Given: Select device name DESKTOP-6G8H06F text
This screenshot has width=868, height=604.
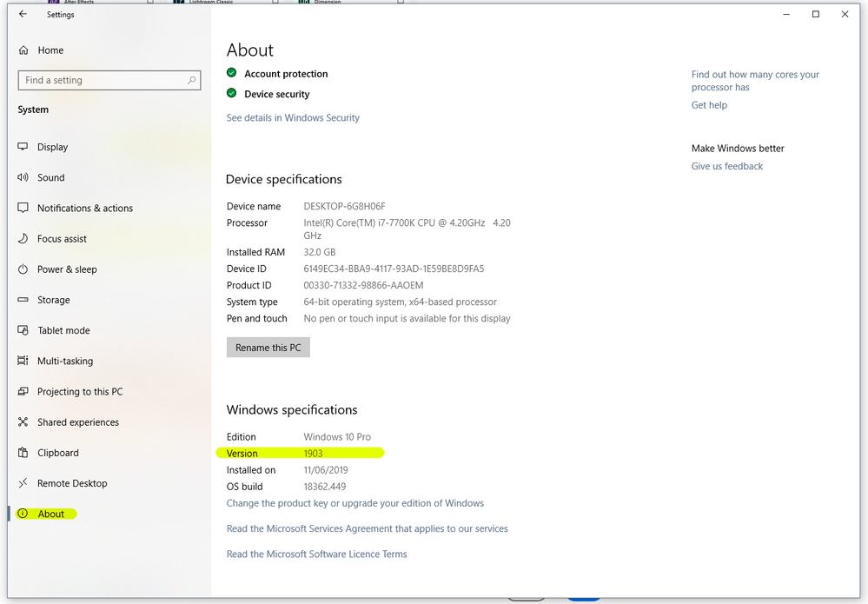Looking at the screenshot, I should (x=344, y=206).
